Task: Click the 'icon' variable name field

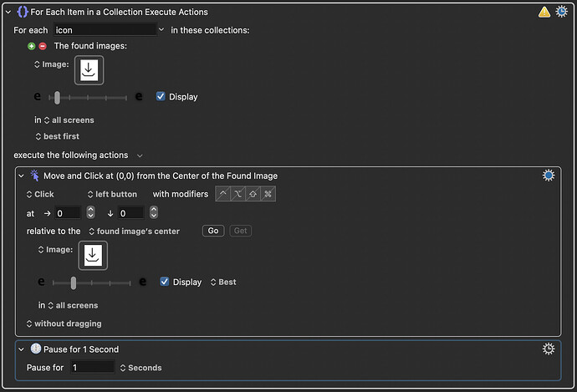Action: point(105,30)
